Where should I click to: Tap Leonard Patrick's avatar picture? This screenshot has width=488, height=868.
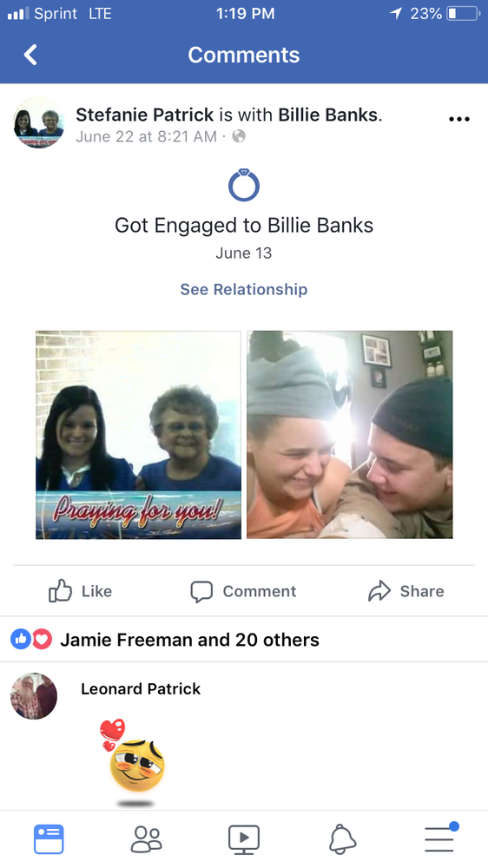coord(34,696)
